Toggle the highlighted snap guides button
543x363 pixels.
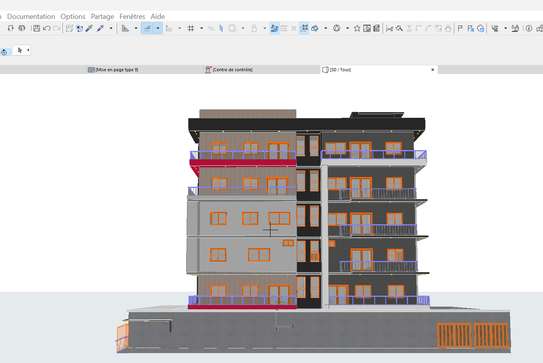coord(148,28)
